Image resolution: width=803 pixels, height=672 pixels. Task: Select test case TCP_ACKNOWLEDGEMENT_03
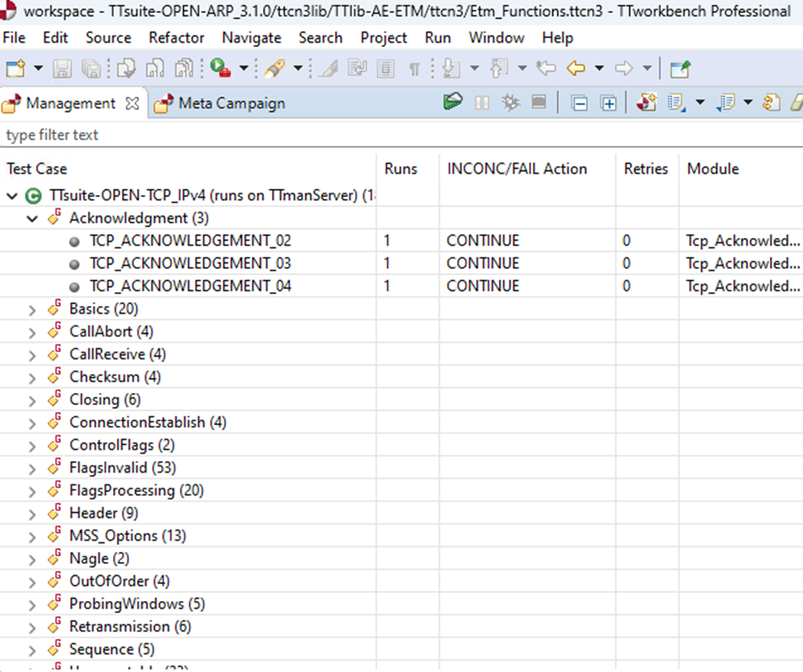190,264
